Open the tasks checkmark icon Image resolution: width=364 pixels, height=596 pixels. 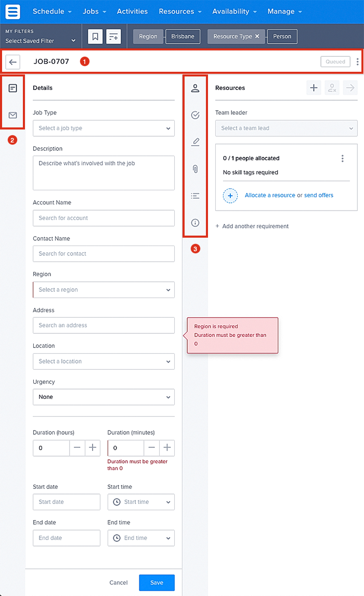click(196, 115)
